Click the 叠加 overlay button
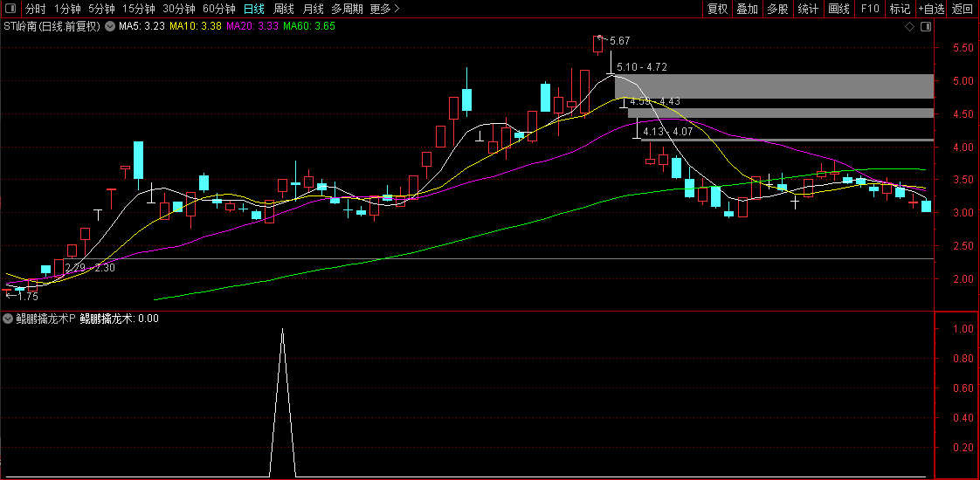Screen dimensions: 980x480 tap(748, 9)
